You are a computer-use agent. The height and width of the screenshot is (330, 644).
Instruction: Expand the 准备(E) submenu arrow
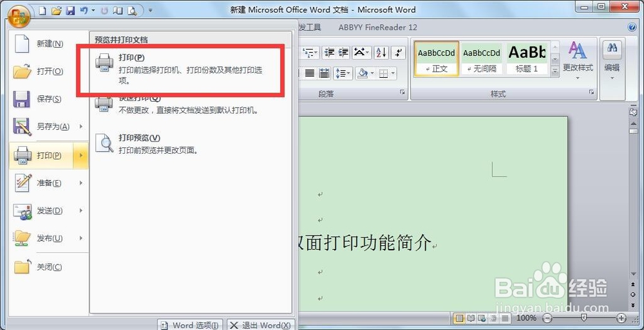(81, 183)
